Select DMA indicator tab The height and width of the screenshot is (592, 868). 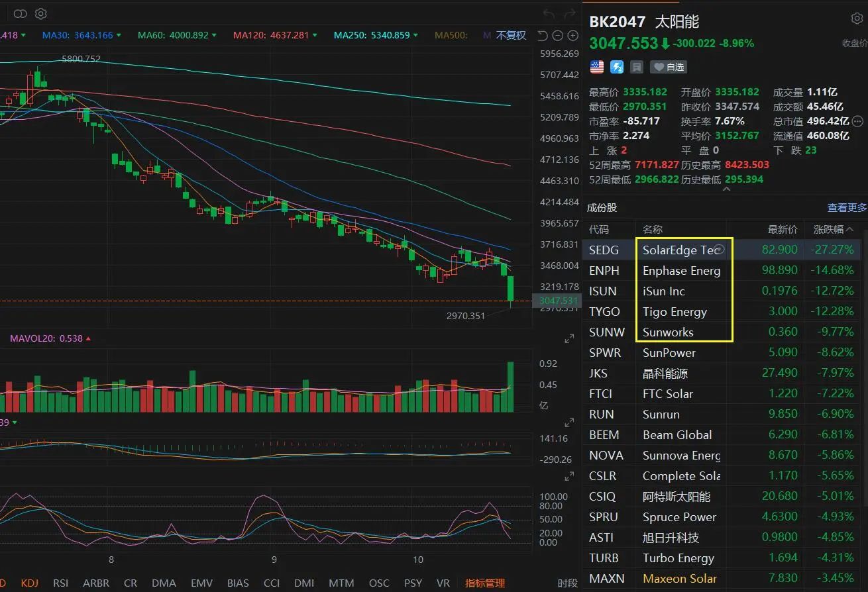(x=164, y=583)
